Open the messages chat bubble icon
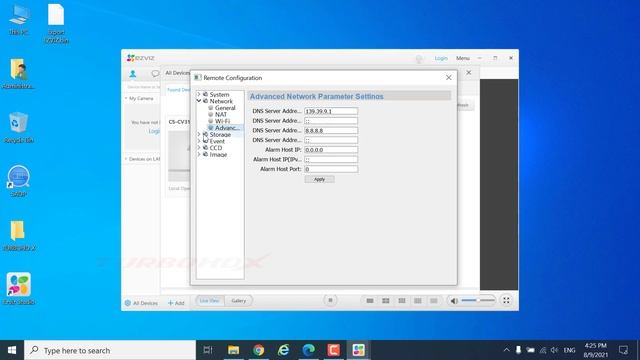Viewport: 640px width, 360px height. [x=155, y=73]
